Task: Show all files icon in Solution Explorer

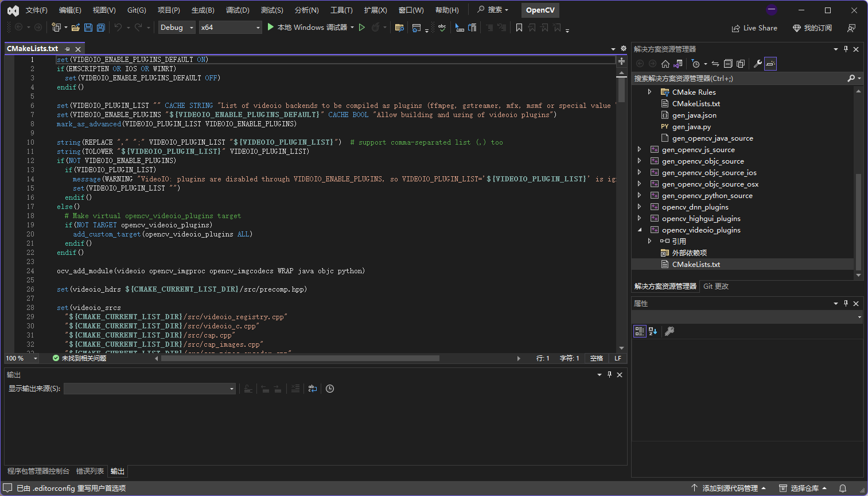Action: point(741,64)
